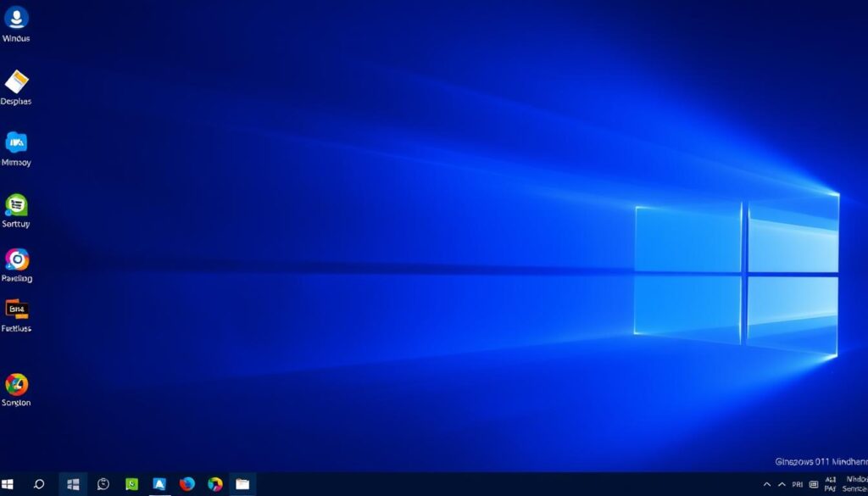
Task: Launch Firefox from the taskbar
Action: click(187, 484)
